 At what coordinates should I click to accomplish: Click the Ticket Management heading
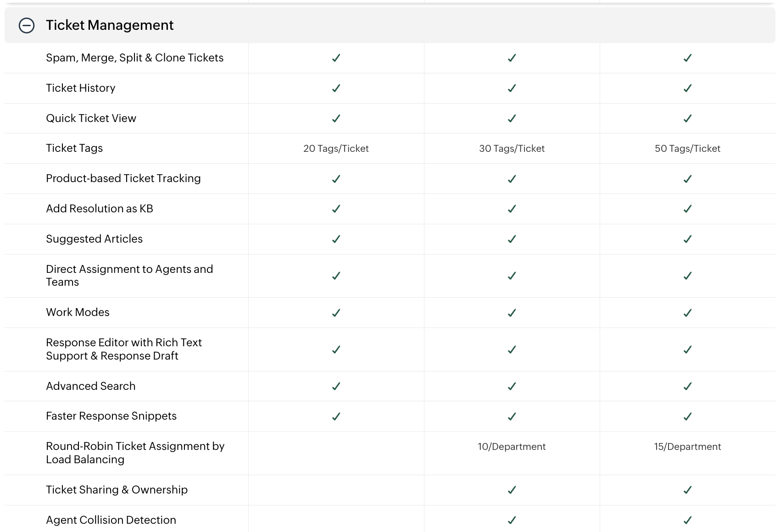coord(110,25)
